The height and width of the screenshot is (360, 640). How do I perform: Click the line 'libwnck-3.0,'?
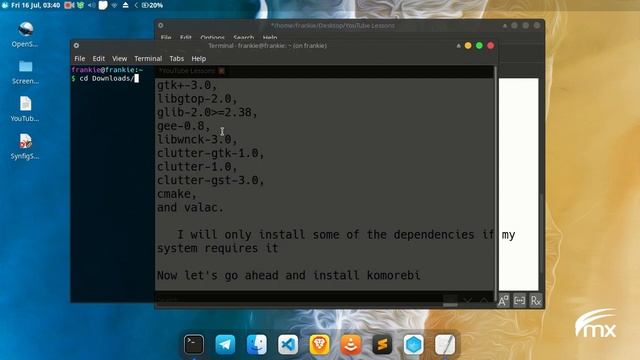197,139
